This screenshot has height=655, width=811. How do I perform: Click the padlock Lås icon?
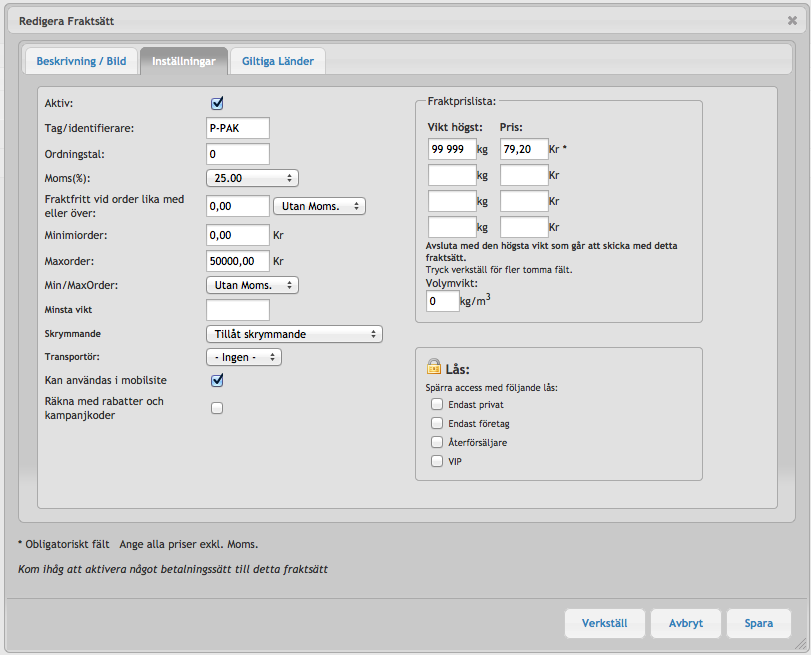click(x=434, y=366)
